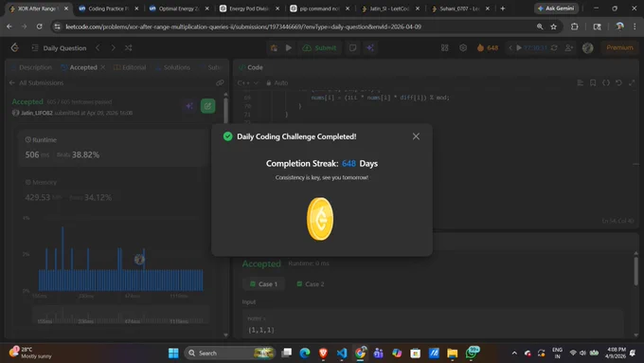The image size is (644, 363).
Task: Open the C++ language dropdown
Action: pyautogui.click(x=248, y=82)
